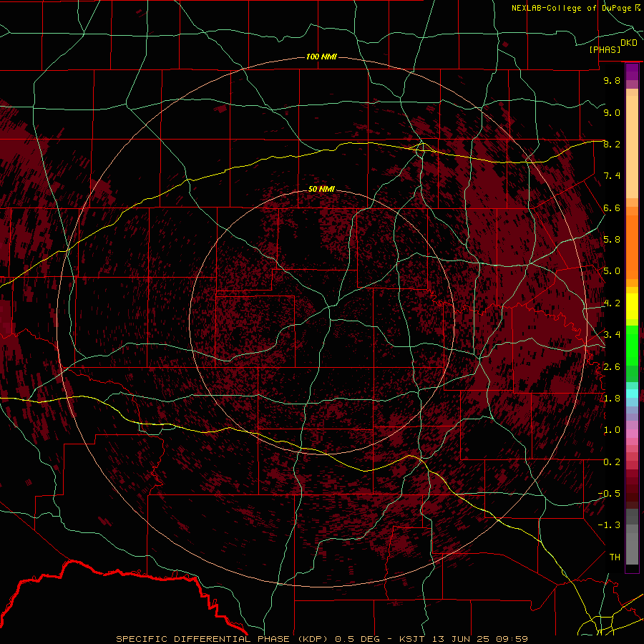Viewport: 644px width, 644px height.
Task: Click the [PHAS] units label
Action: click(x=605, y=49)
